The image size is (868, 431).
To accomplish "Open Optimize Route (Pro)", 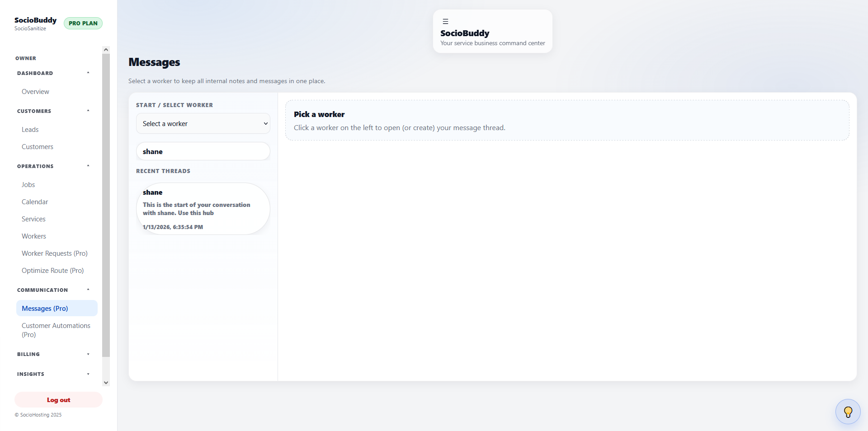I will click(x=52, y=270).
